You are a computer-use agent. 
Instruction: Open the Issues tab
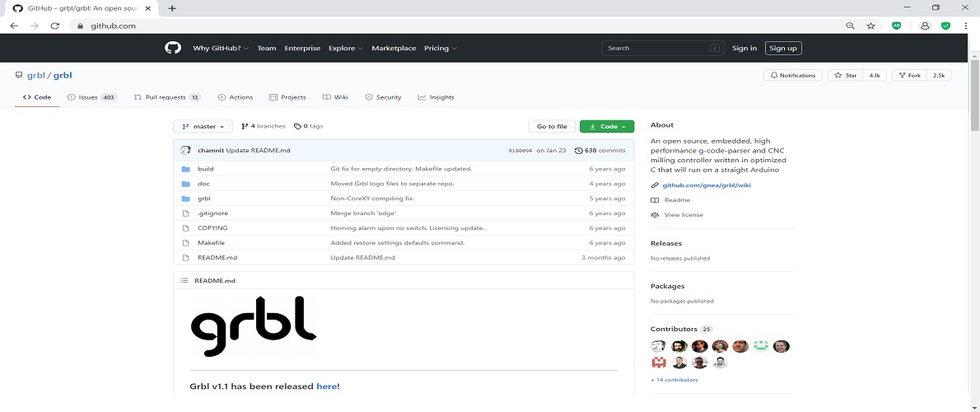pos(92,97)
